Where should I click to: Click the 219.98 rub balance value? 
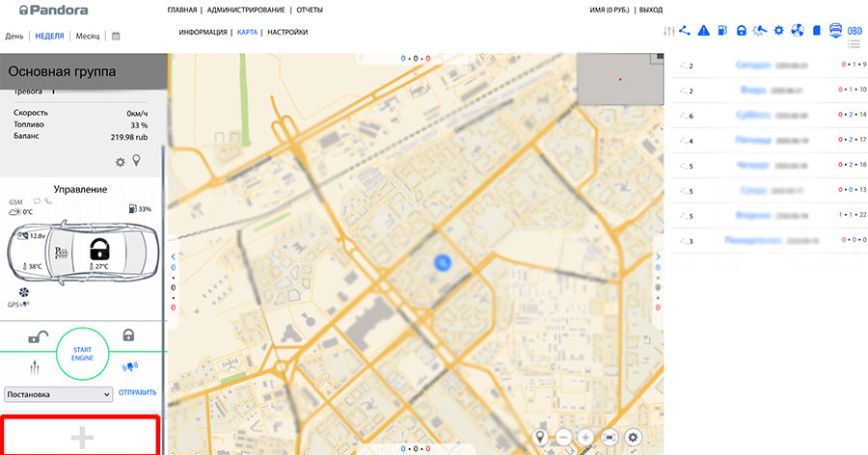(x=129, y=137)
